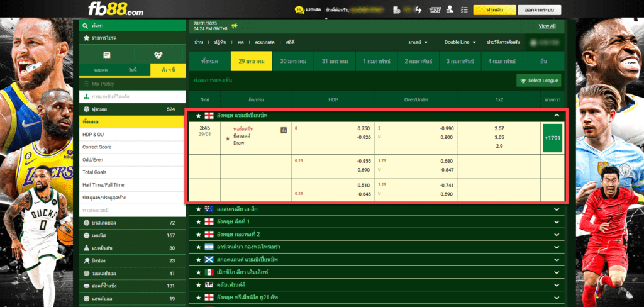This screenshot has height=307, width=644.
Task: Select the 2.57 home win odds
Action: click(x=499, y=128)
